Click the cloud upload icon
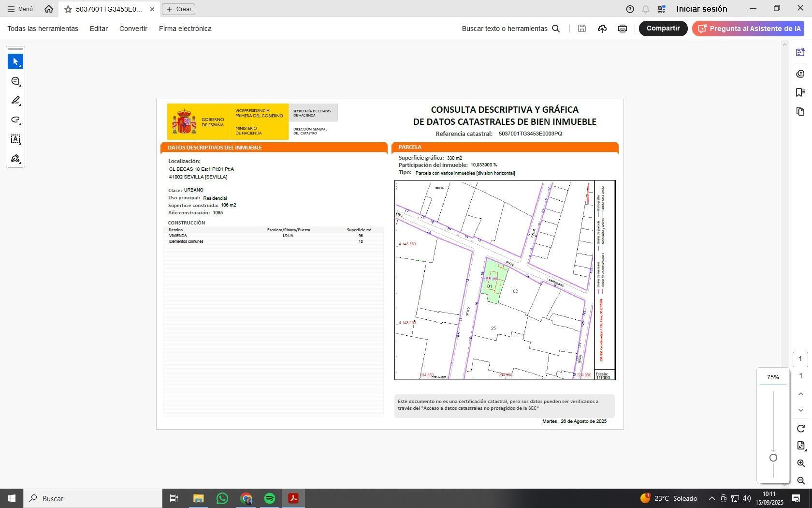This screenshot has width=812, height=508. click(602, 29)
